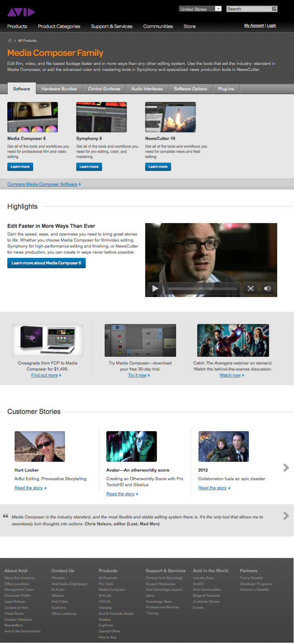Click Learn more about Media Composer 6

(46, 263)
